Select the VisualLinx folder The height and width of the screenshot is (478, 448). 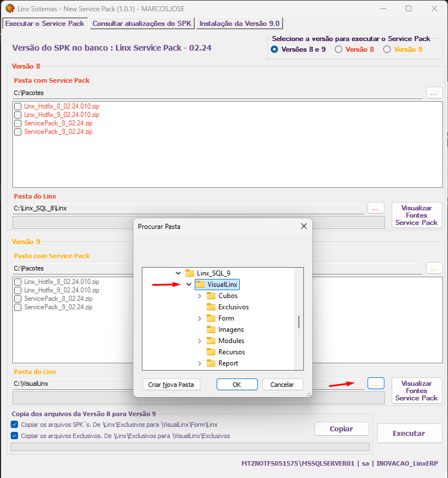tap(217, 285)
